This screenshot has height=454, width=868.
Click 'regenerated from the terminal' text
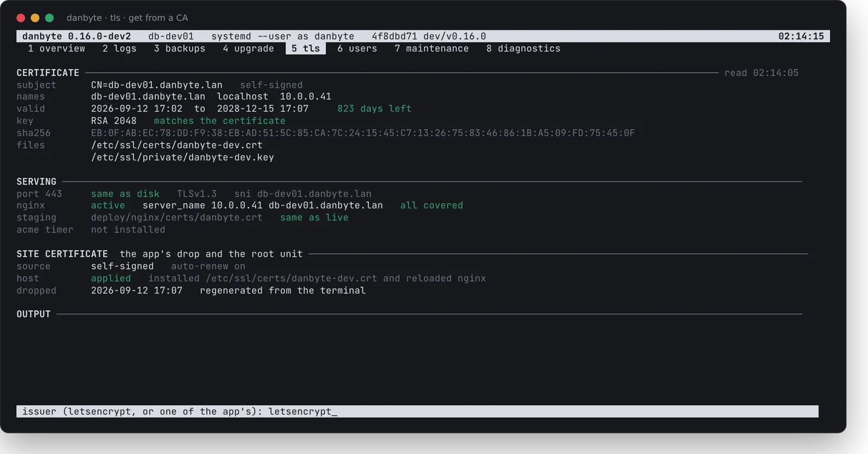click(x=283, y=291)
